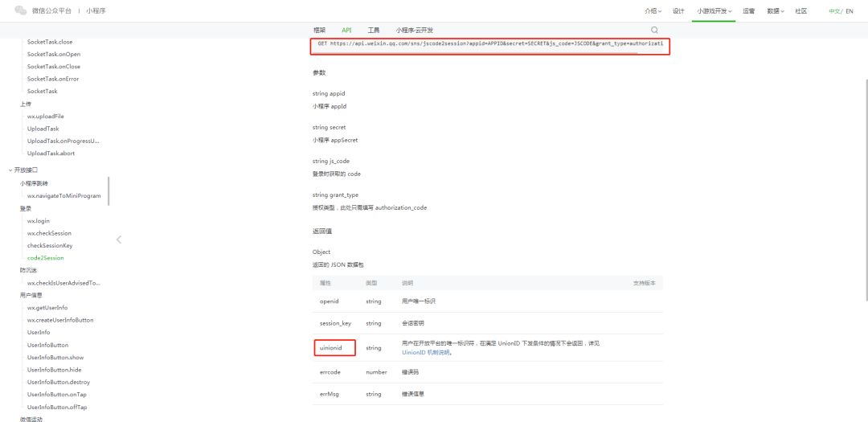
Task: Open wx.checkIsUserAdvisedTo... entry
Action: click(63, 283)
